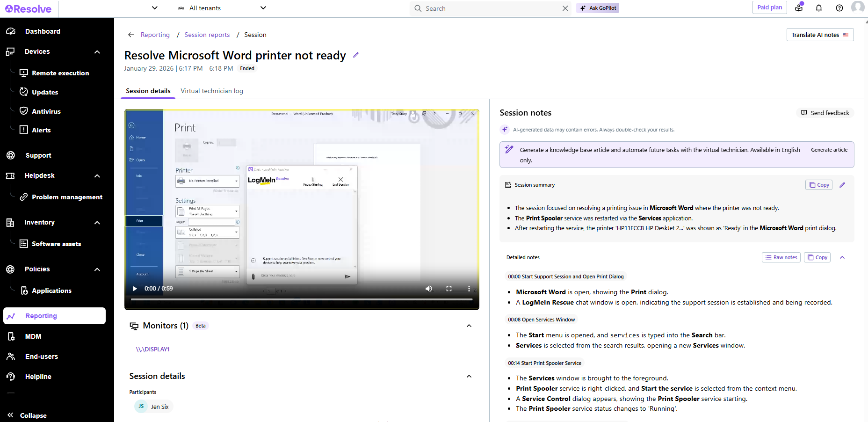Image resolution: width=868 pixels, height=422 pixels.
Task: Edit the Session summary with the pencil icon
Action: [842, 185]
